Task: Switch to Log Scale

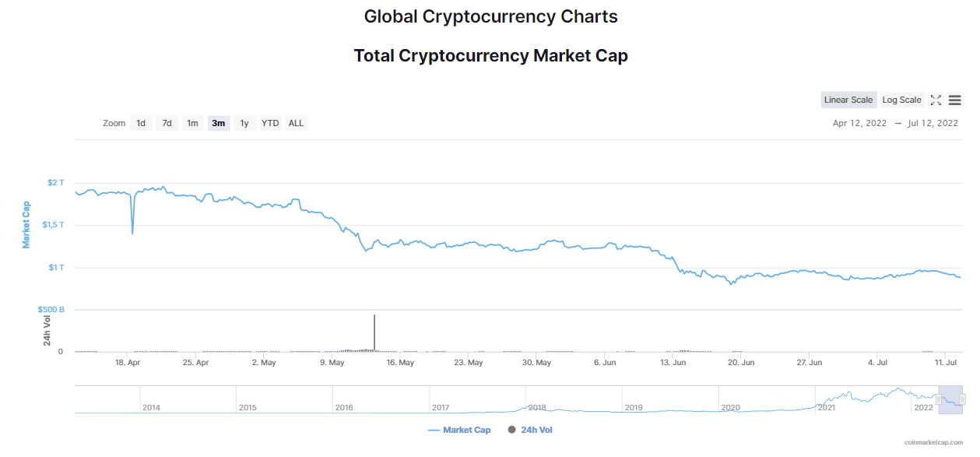Action: click(x=901, y=100)
